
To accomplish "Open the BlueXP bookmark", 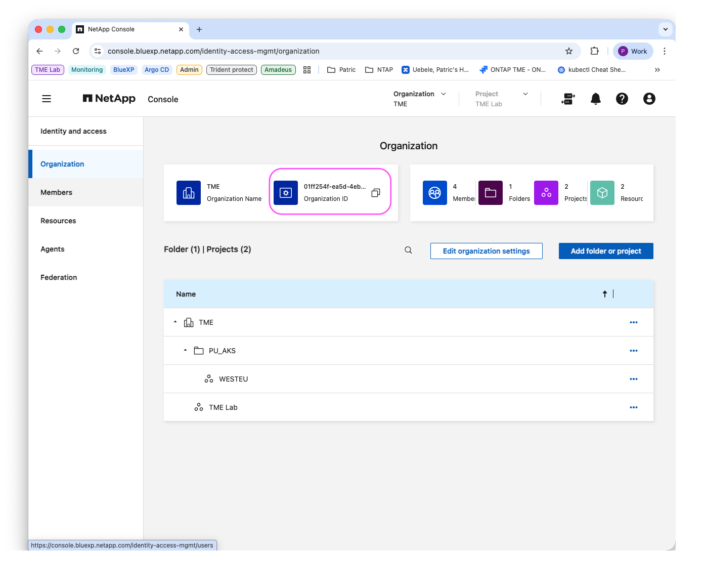I will point(123,70).
